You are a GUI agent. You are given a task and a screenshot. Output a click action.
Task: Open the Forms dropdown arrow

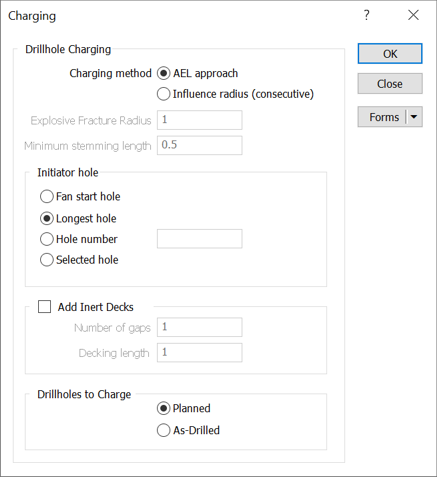[x=414, y=117]
